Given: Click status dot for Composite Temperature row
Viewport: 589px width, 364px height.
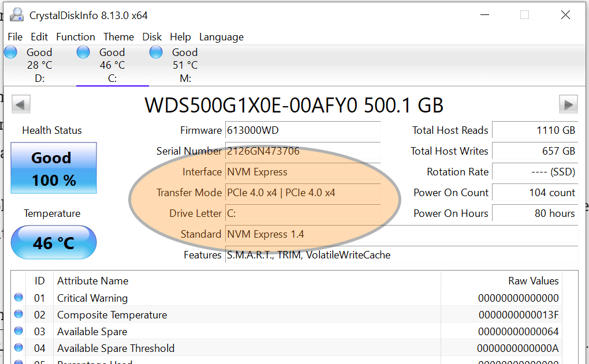Looking at the screenshot, I should (18, 314).
